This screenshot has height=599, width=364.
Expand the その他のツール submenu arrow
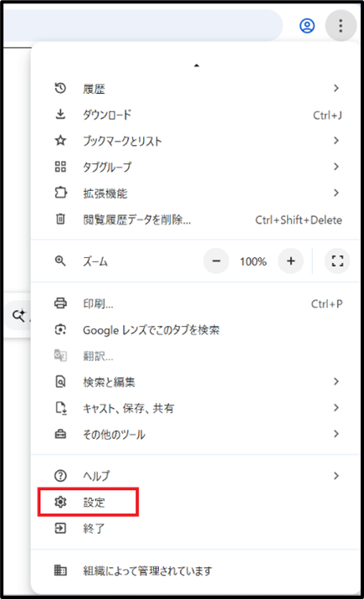pos(336,434)
